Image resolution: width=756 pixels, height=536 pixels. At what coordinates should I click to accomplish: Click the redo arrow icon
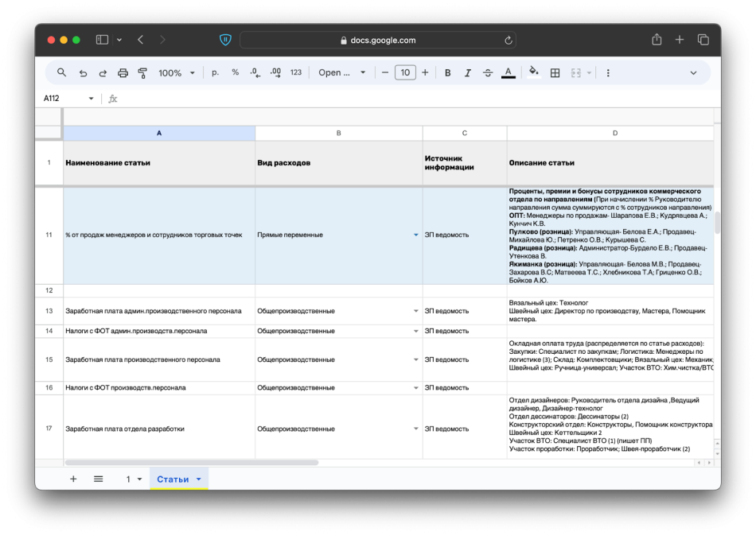pos(103,72)
